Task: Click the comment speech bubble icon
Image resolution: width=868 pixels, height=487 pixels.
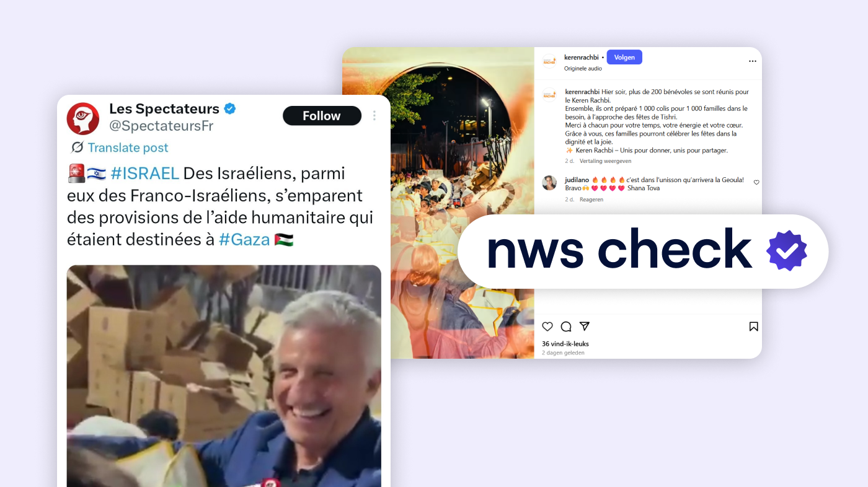Action: [x=566, y=327]
